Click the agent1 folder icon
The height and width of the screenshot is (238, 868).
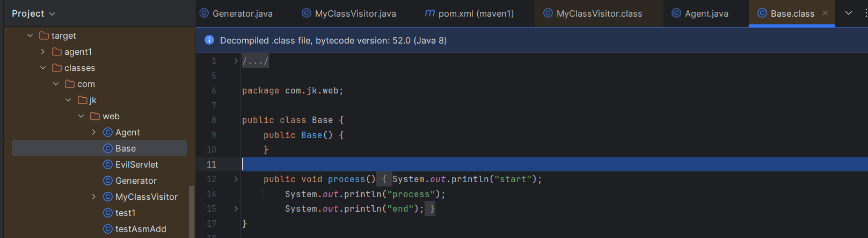(57, 52)
